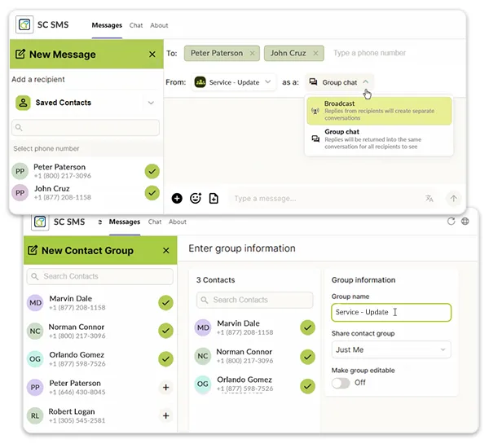Viewport: 489px width, 448px height.
Task: Click the NC avatar in left contact list
Action: (x=35, y=331)
